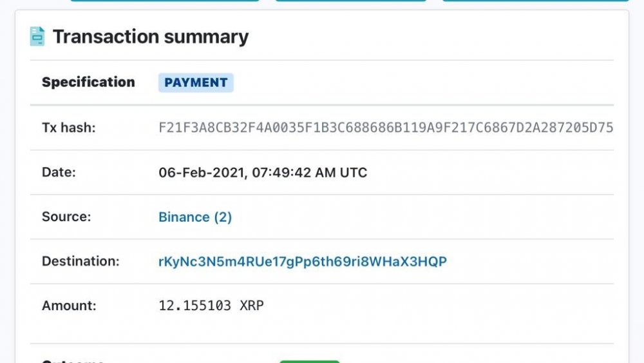Click the middle teal button at top
Viewport: 644px width, 363px height.
(351, 1)
